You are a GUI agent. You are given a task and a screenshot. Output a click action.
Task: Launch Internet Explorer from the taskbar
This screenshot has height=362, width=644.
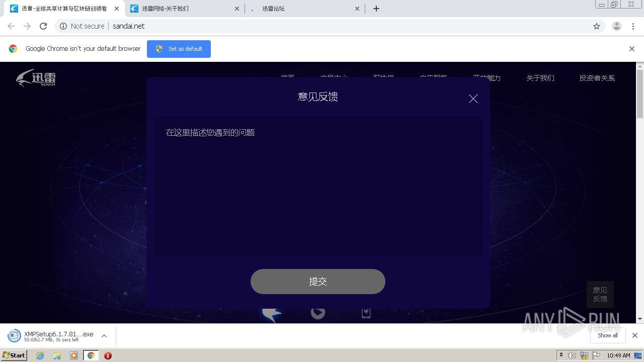point(40,355)
